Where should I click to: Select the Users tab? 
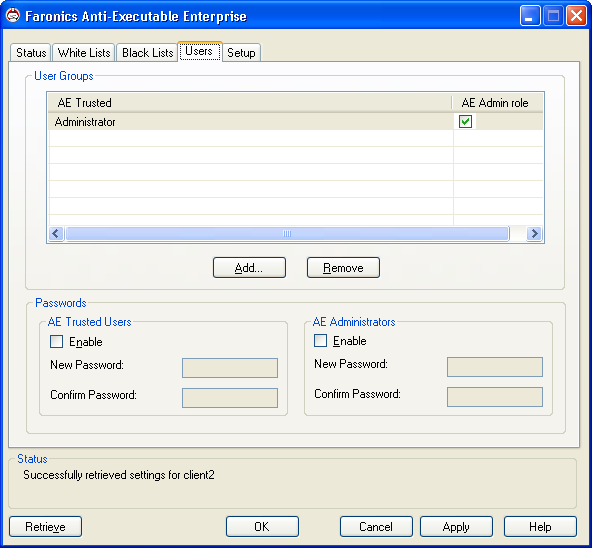(199, 51)
